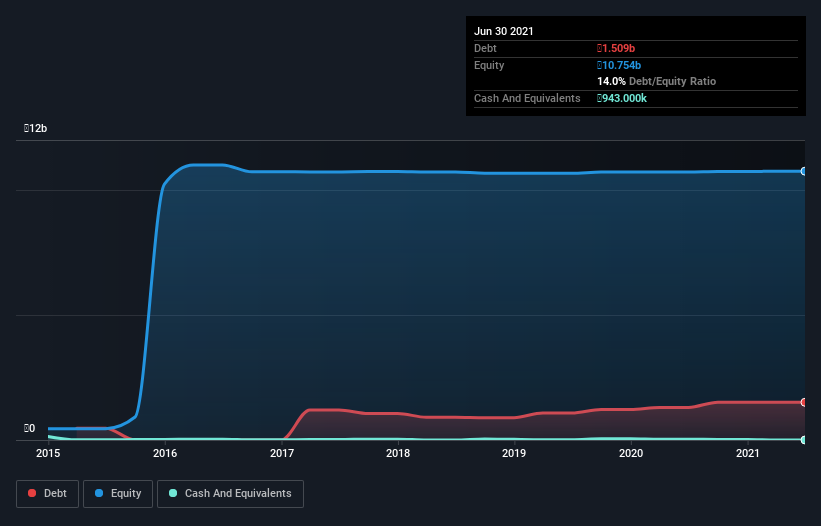Click the blue Equity endpoint marker

click(804, 171)
